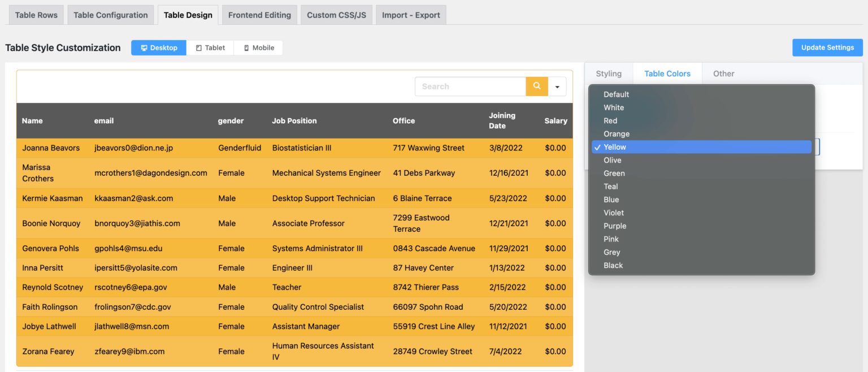The height and width of the screenshot is (372, 868).
Task: Select Violet from the color list
Action: coord(614,213)
